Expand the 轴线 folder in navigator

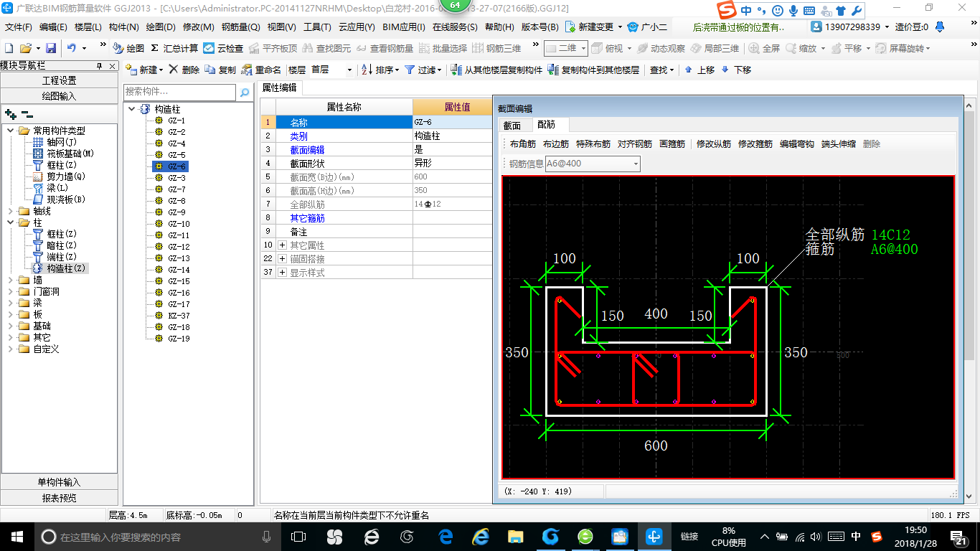10,211
